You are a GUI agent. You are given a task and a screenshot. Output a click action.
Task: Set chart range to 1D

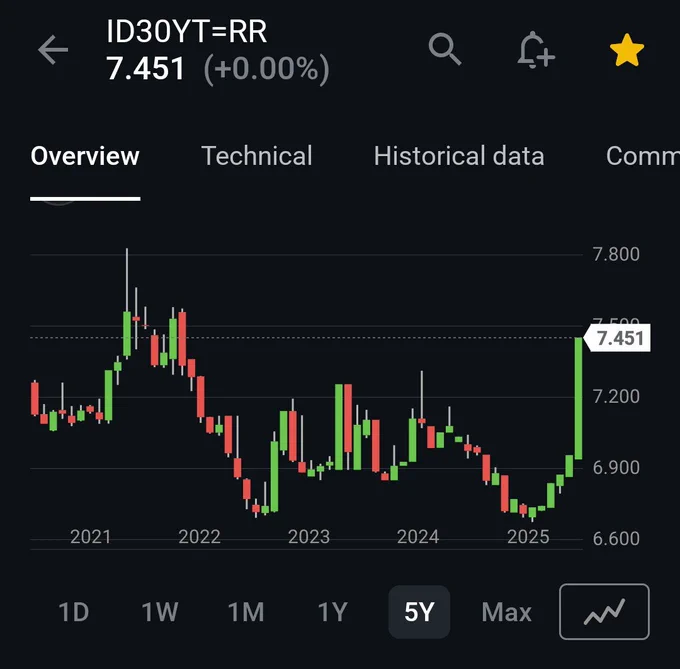(x=74, y=612)
